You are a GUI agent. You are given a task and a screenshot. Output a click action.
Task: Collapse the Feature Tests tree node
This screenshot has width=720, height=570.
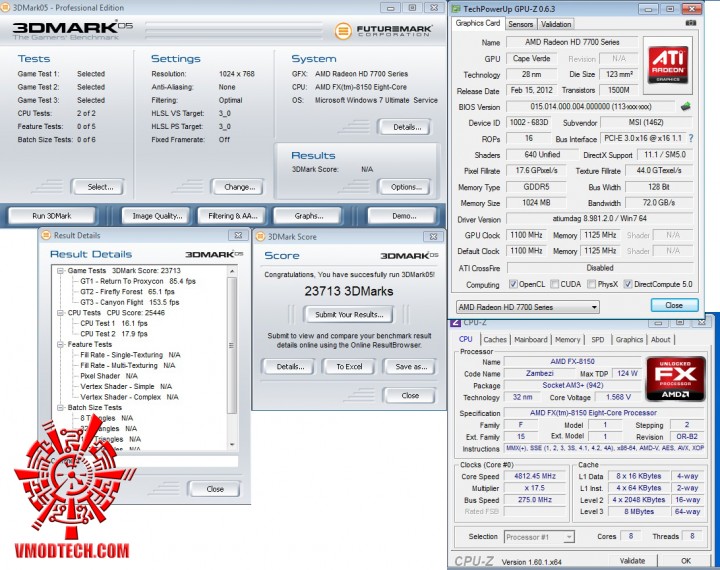pyautogui.click(x=60, y=344)
